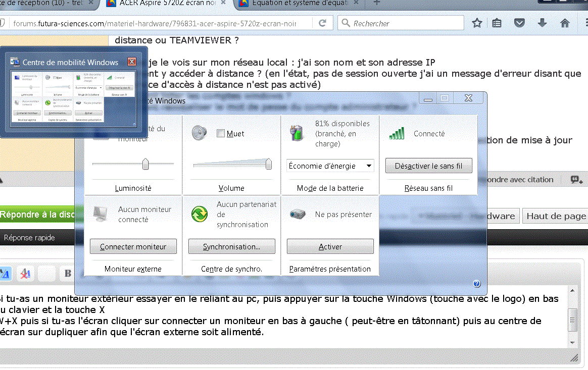
Task: Click the font style icon at the editor toolbar start
Action: click(x=5, y=273)
